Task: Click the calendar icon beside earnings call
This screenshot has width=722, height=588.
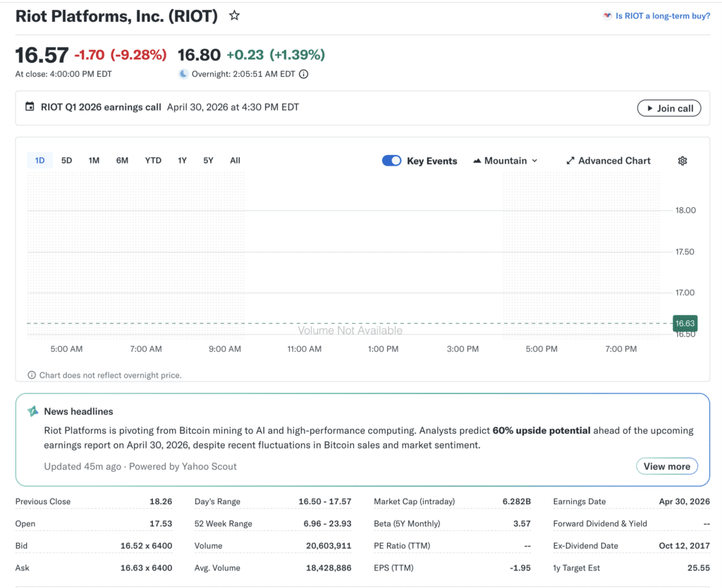Action: [x=30, y=107]
